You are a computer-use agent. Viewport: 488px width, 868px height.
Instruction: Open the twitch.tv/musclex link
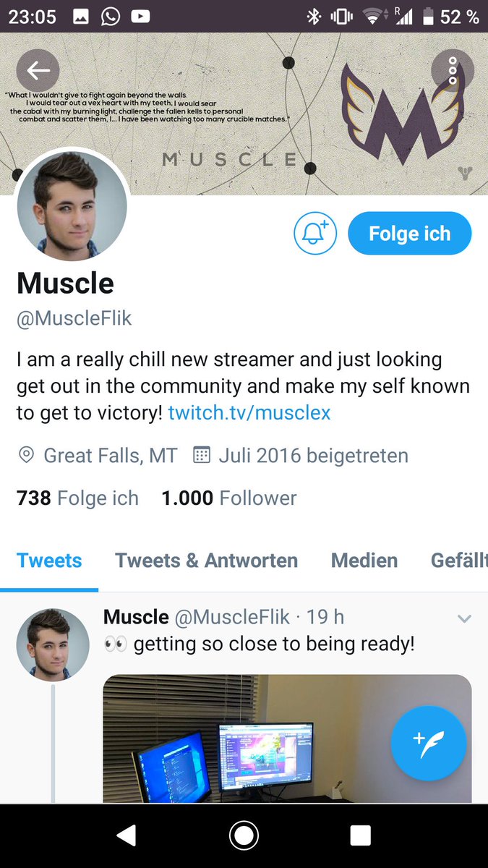249,413
